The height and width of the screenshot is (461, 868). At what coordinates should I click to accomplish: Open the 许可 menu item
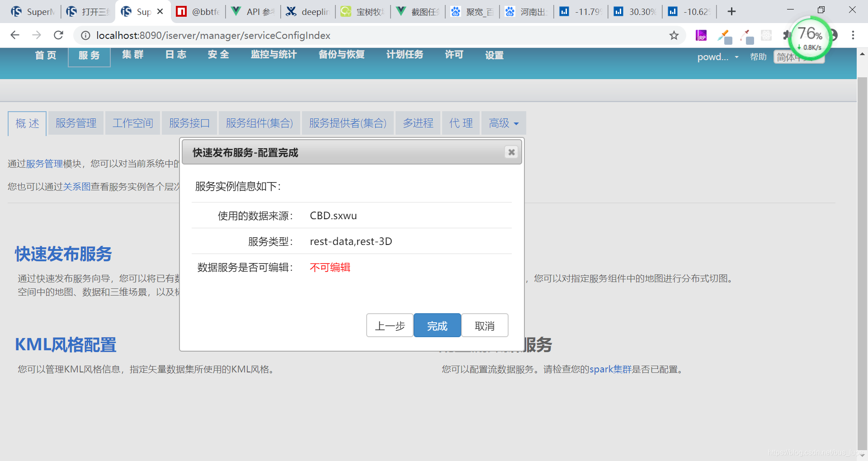454,55
